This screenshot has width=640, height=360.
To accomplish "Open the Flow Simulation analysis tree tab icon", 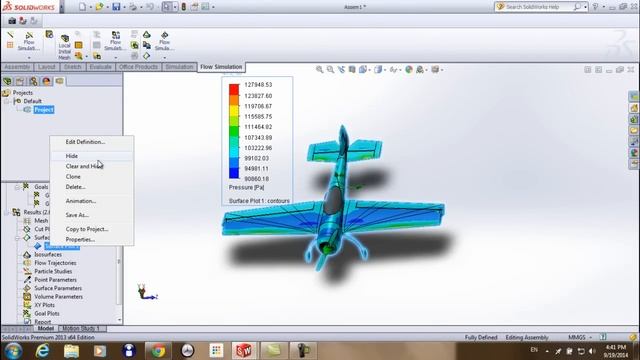I will coord(60,81).
